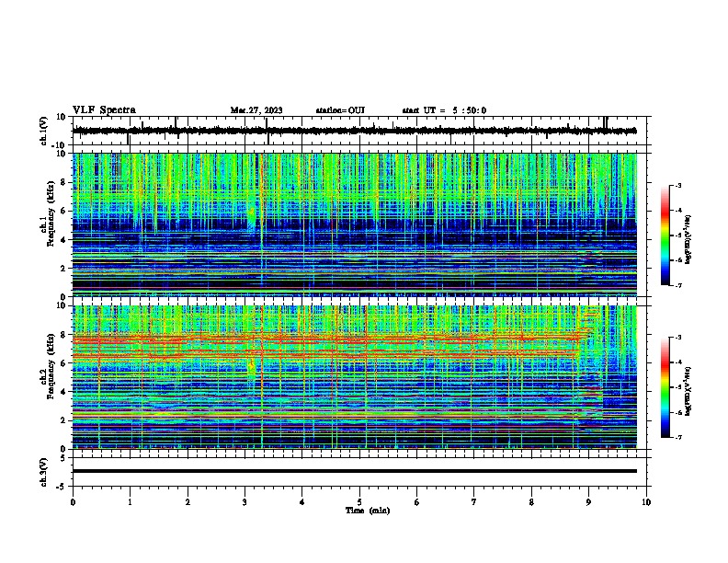Click time axis tick label "5"
Image resolution: width=728 pixels, height=563 pixels.
[x=359, y=502]
